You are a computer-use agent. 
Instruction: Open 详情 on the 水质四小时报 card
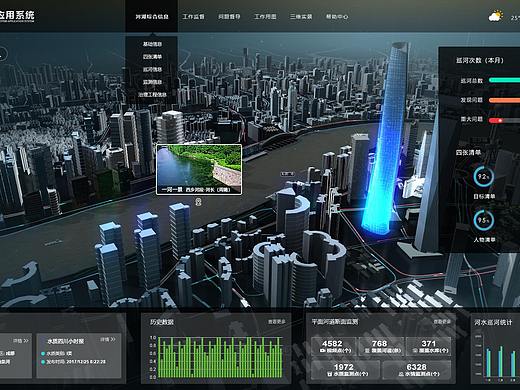click(x=108, y=340)
